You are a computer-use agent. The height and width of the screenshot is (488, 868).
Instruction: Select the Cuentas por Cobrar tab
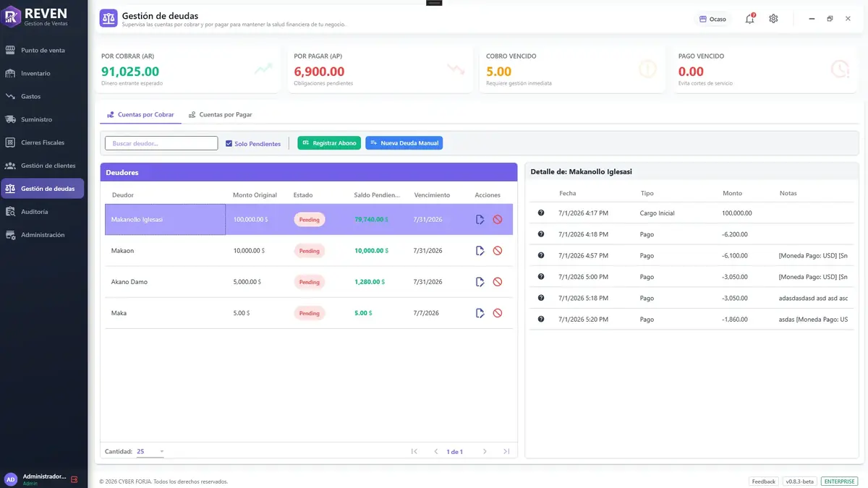[x=140, y=115]
